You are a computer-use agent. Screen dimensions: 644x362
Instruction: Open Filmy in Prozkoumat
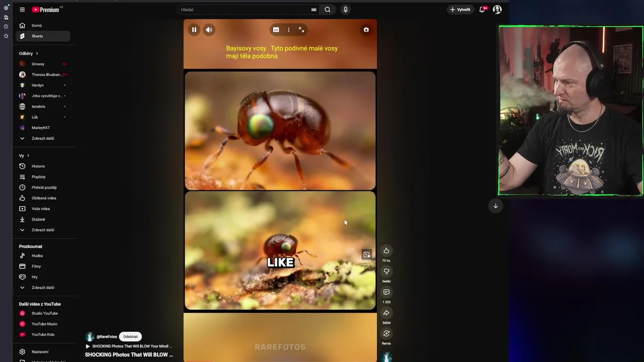coord(43,266)
